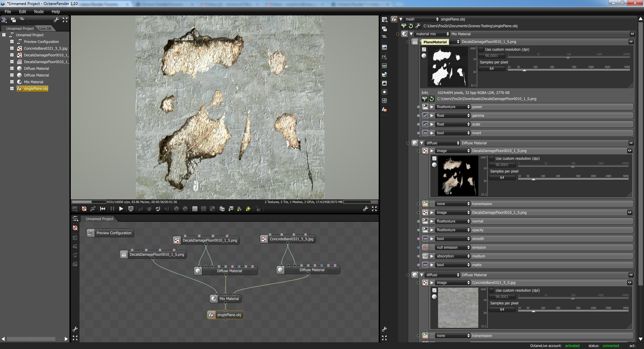This screenshot has width=644, height=349.
Task: Open the null emission dropdown
Action: (x=453, y=247)
